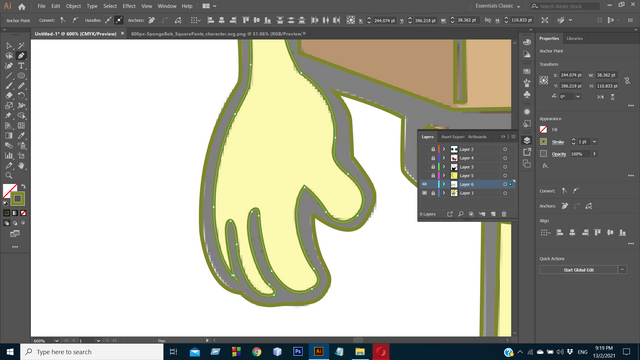Click Remove selected anchor points in the control bar
Image resolution: width=640 pixels, height=360 pixels.
tap(151, 20)
